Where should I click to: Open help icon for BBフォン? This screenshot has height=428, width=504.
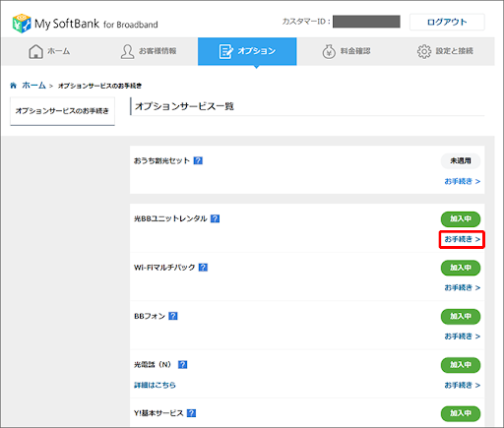pos(173,316)
